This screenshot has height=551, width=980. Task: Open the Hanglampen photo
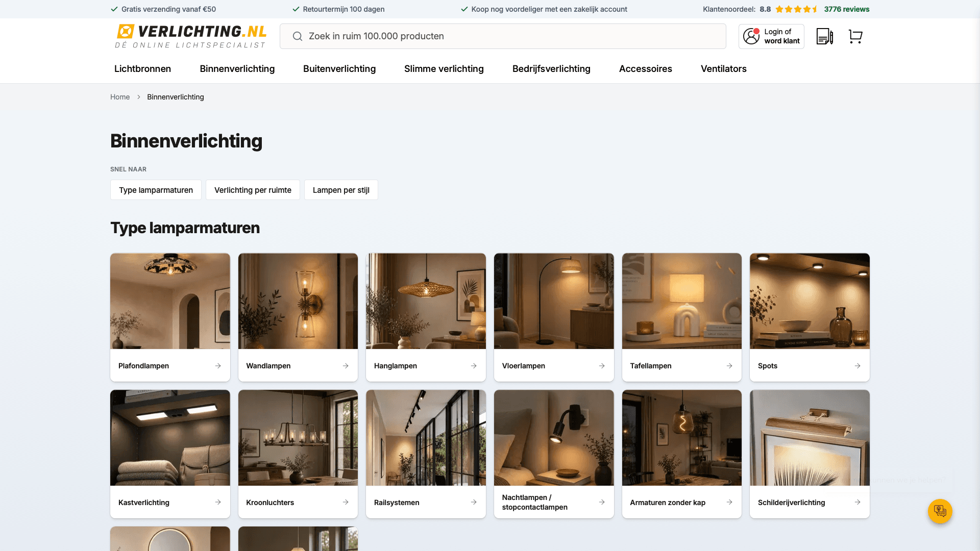click(x=426, y=301)
